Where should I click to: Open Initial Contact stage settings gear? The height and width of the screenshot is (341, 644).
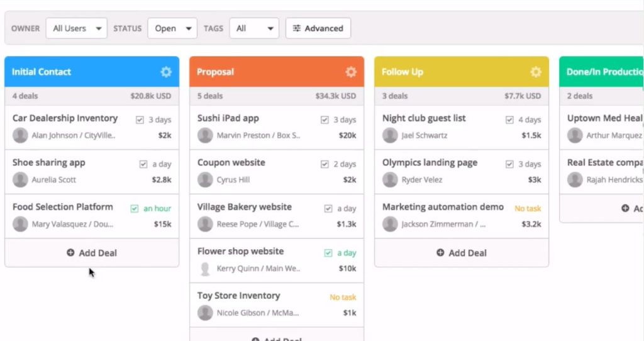[166, 72]
